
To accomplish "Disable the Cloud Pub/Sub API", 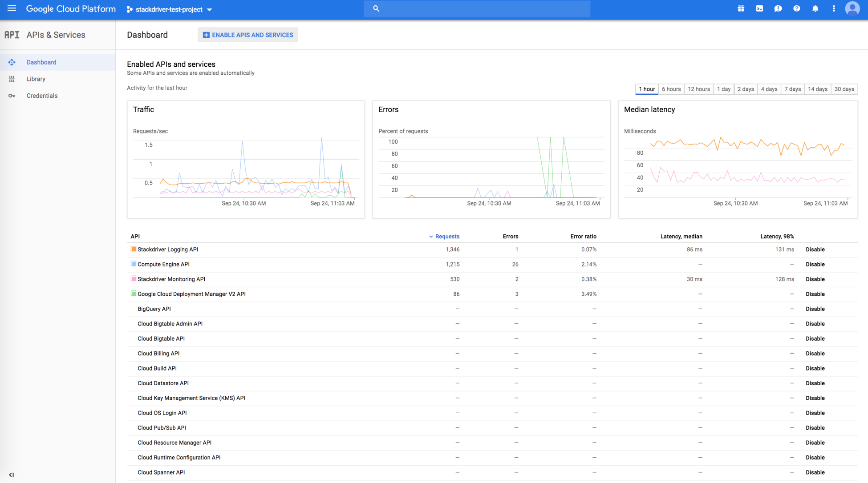I will coord(815,428).
